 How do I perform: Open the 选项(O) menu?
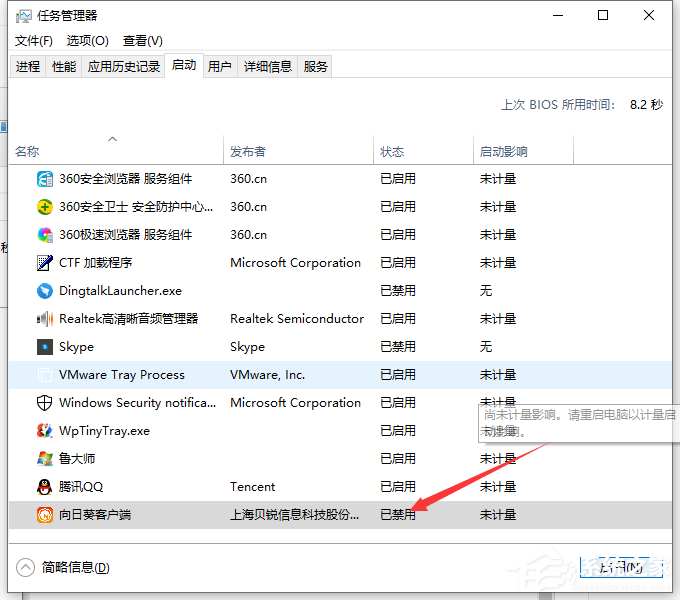(x=88, y=41)
